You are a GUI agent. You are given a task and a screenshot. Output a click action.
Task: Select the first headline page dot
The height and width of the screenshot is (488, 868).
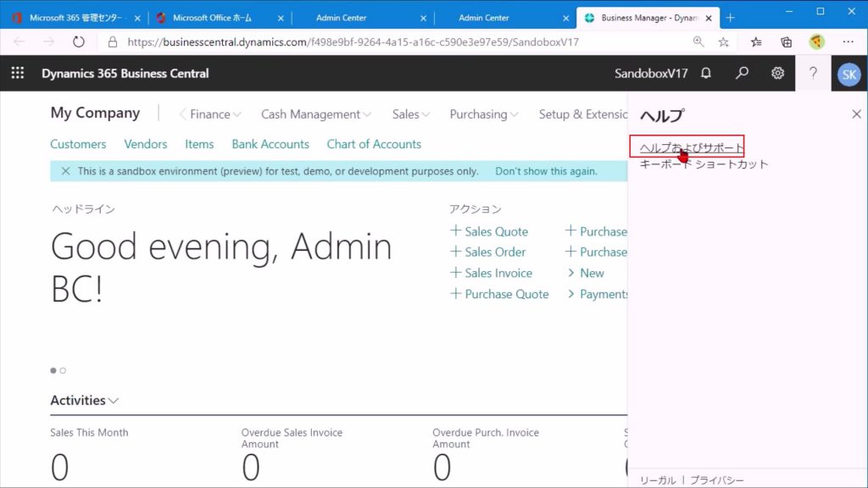[53, 370]
